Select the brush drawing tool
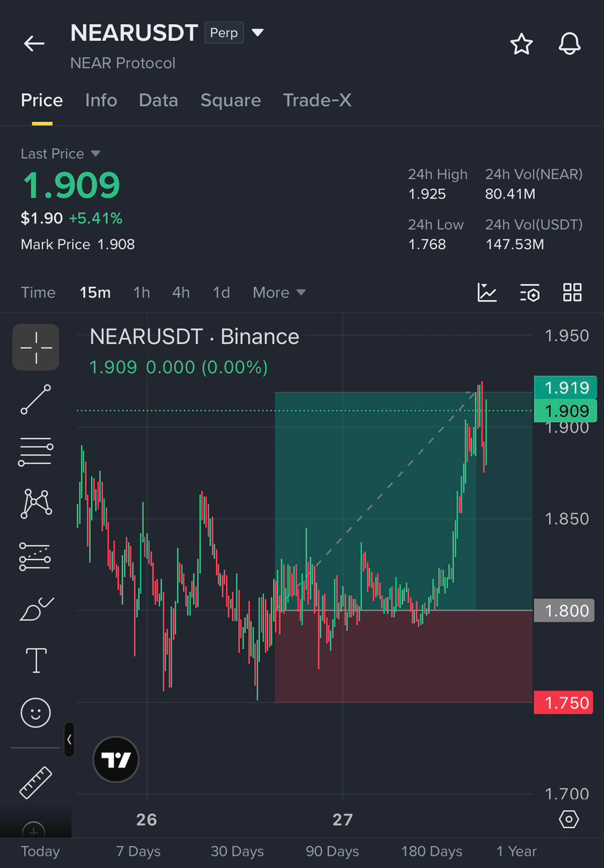 tap(36, 608)
